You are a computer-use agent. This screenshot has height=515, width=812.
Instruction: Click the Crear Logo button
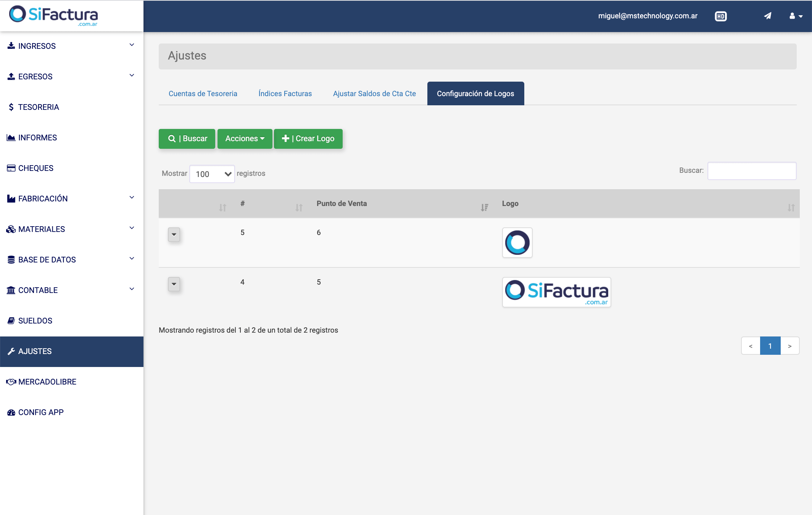(x=308, y=138)
